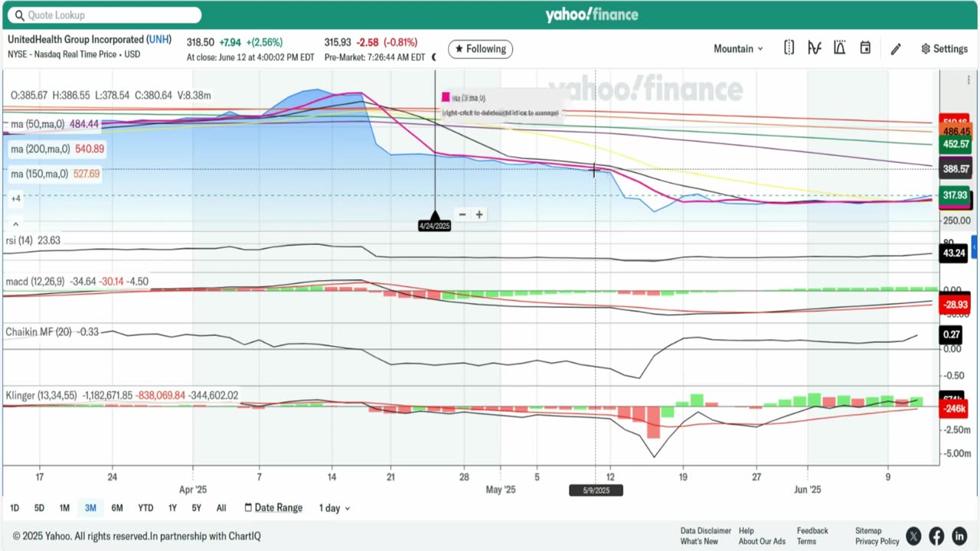Click the ma (200,ma,0) indicator label
The height and width of the screenshot is (551, 980).
click(x=57, y=148)
